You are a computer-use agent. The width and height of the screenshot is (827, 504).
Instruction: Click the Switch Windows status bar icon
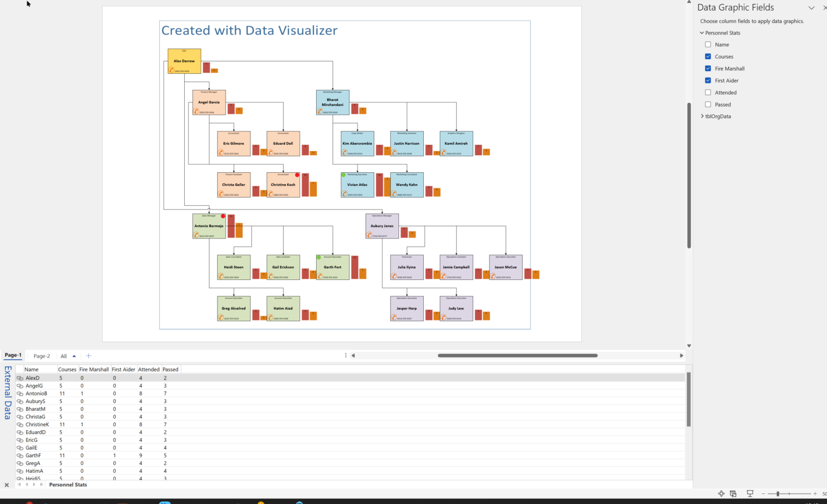tap(733, 493)
